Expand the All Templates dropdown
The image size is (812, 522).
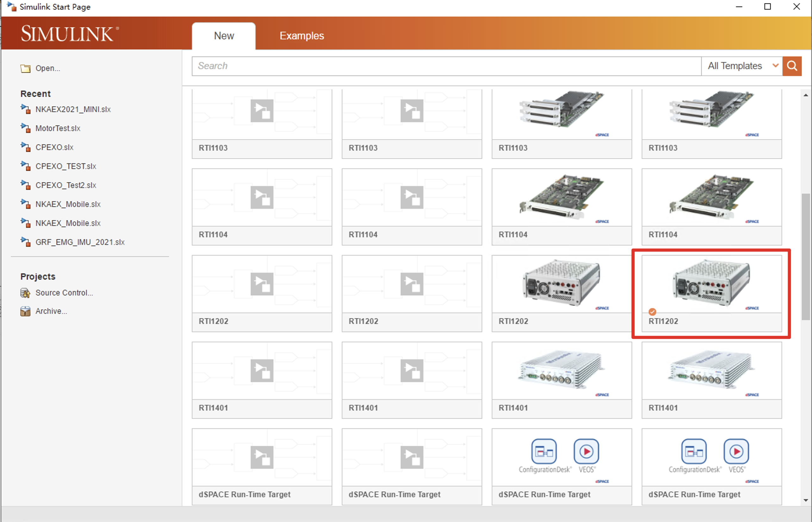tap(742, 66)
